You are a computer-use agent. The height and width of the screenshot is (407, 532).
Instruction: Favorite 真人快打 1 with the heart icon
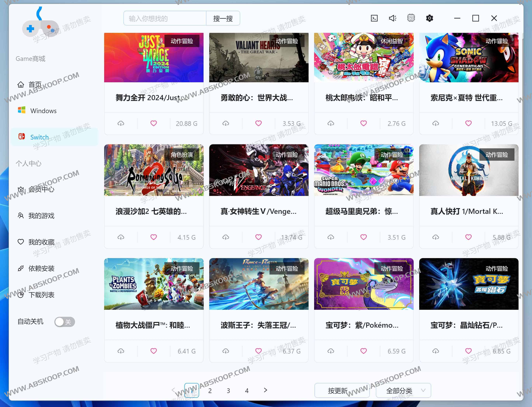tap(468, 237)
